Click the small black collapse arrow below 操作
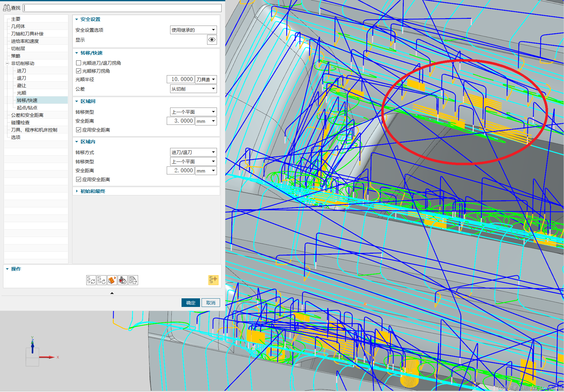 [x=112, y=293]
